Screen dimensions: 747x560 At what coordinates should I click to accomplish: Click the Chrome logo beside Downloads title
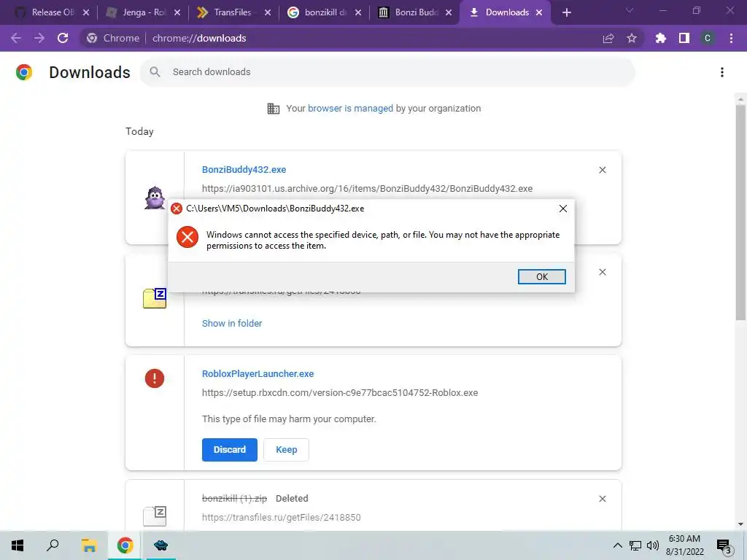pos(24,72)
